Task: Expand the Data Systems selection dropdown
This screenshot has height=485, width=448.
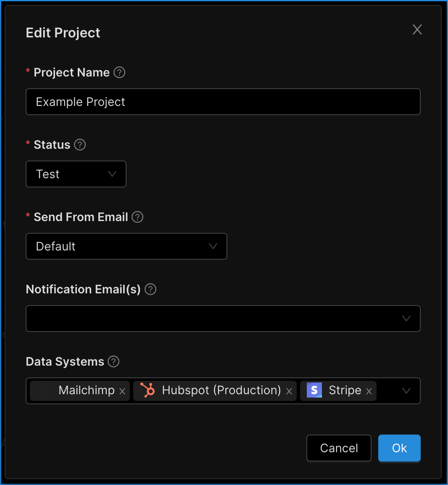Action: point(406,391)
